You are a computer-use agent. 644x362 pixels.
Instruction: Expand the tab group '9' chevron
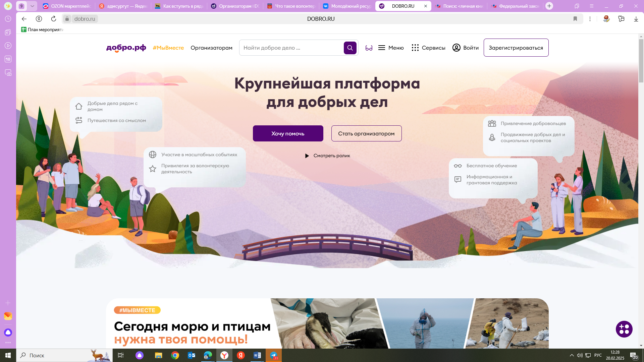pyautogui.click(x=33, y=6)
